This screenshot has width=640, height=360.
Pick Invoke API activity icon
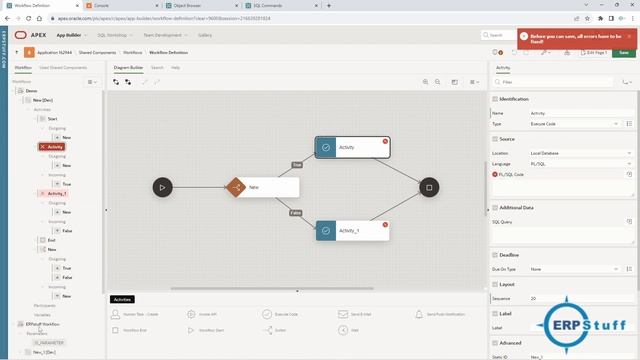click(x=191, y=314)
